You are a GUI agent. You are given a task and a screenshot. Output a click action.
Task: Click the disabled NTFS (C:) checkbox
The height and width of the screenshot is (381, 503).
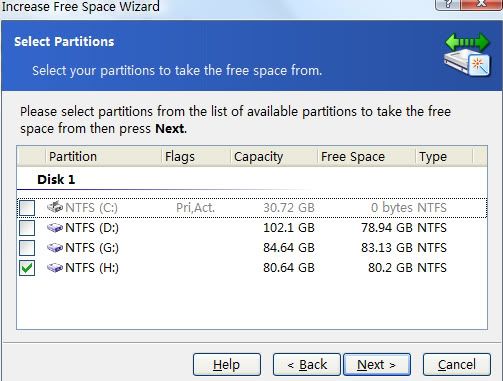coord(27,208)
